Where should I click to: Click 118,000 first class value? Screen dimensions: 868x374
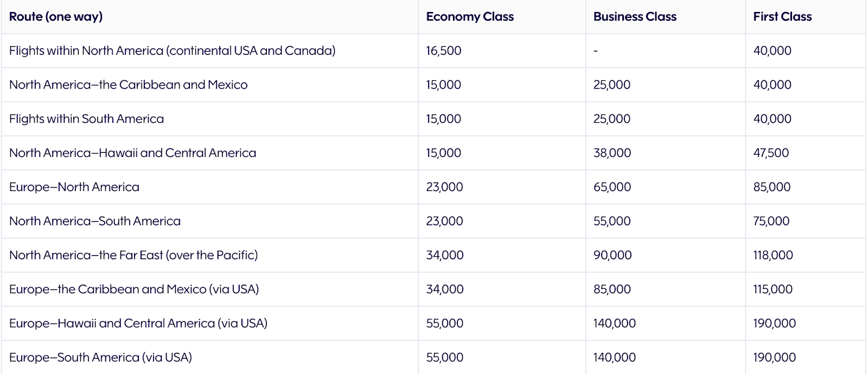tap(773, 255)
